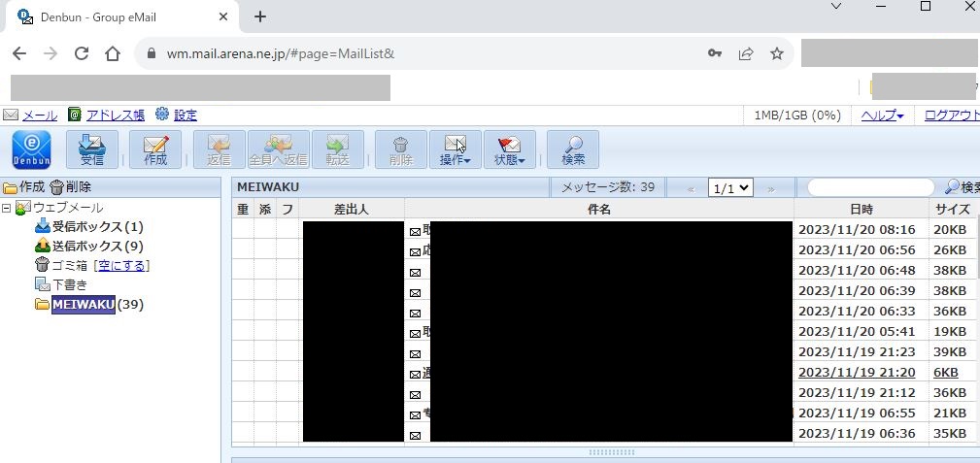The image size is (980, 463).
Task: Select the ウェブメール root folder
Action: pyautogui.click(x=67, y=208)
